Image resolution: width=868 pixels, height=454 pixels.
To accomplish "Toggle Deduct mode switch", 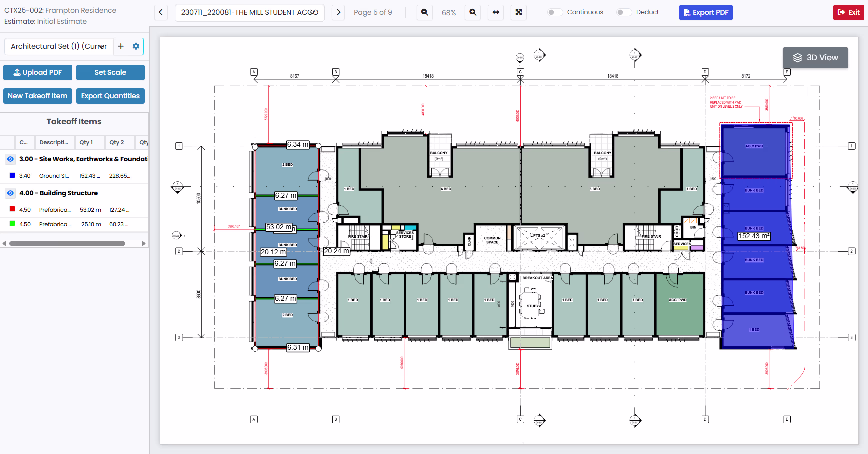I will coord(624,12).
